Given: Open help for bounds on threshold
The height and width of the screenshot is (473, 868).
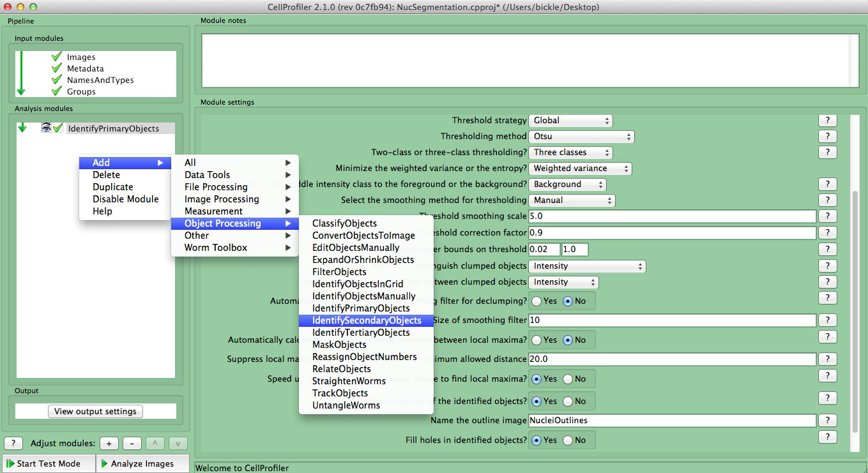Looking at the screenshot, I should [x=827, y=249].
